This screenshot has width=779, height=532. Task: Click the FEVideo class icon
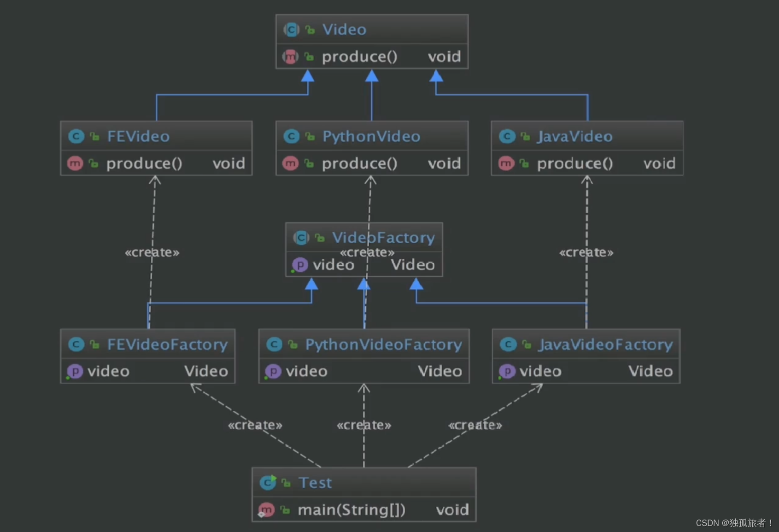coord(76,136)
